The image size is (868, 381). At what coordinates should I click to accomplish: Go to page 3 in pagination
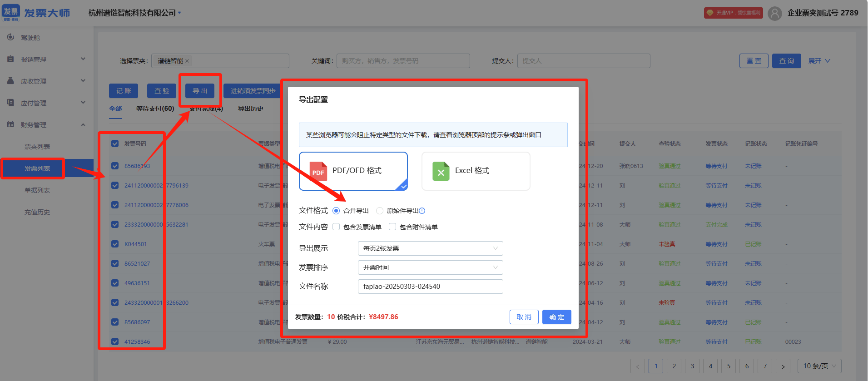pos(692,366)
